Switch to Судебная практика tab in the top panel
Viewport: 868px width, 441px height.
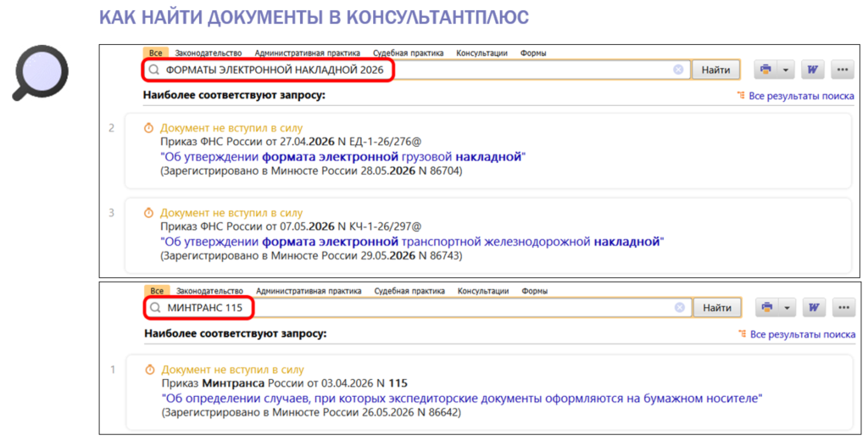tap(408, 53)
